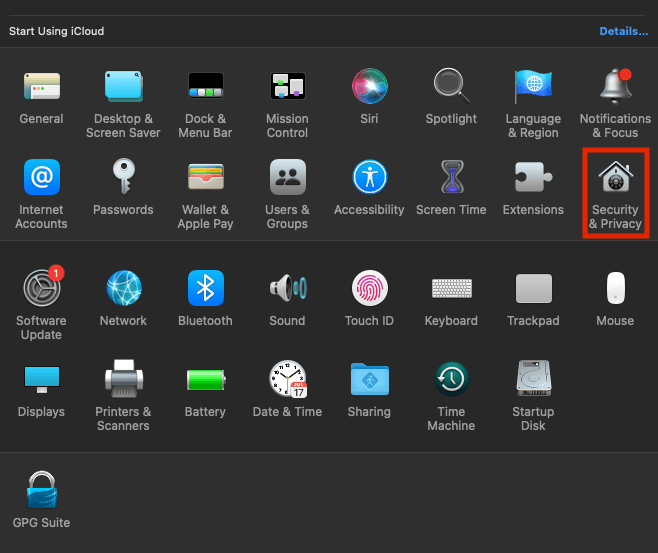Open Touch ID settings
Viewport: 658px width, 553px height.
[x=369, y=289]
